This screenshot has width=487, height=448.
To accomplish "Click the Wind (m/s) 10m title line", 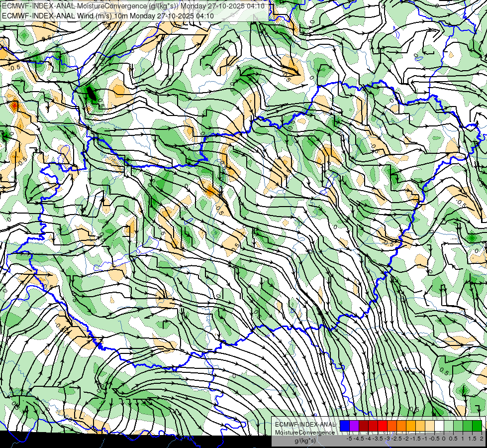I will [108, 15].
